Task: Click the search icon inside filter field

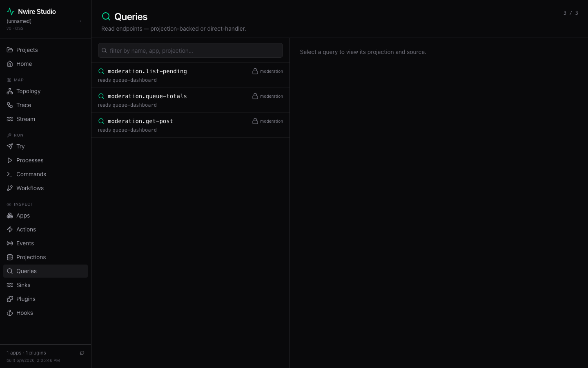Action: [x=104, y=50]
